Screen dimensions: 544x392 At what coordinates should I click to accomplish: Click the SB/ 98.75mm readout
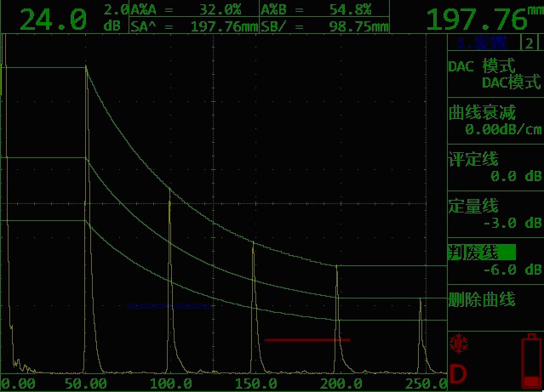pyautogui.click(x=324, y=26)
